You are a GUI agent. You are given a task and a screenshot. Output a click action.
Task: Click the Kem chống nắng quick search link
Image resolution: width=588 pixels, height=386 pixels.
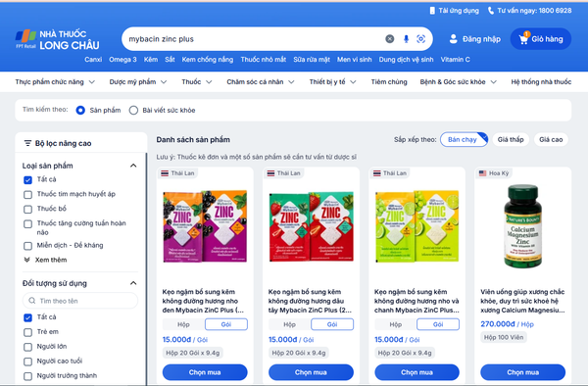pyautogui.click(x=208, y=59)
